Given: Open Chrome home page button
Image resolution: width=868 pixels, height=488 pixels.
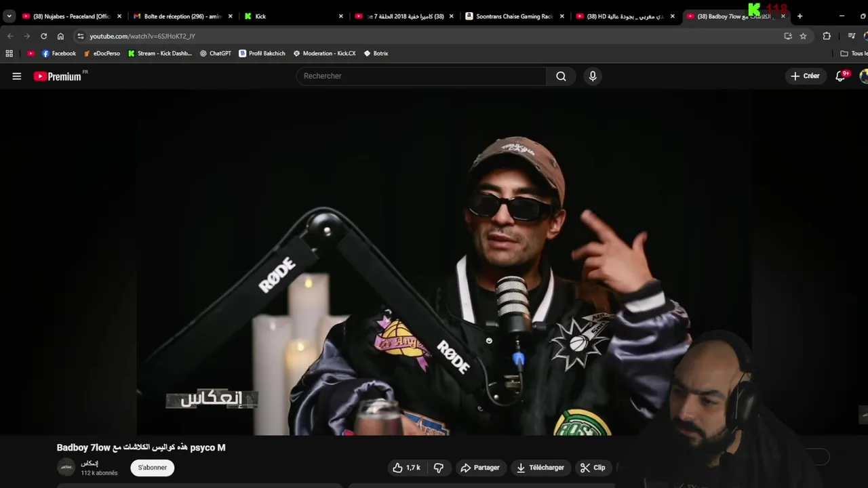Looking at the screenshot, I should (x=60, y=36).
